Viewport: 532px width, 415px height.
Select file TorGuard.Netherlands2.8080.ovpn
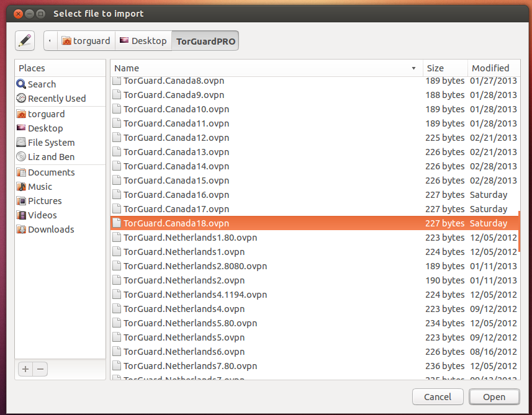click(x=314, y=266)
